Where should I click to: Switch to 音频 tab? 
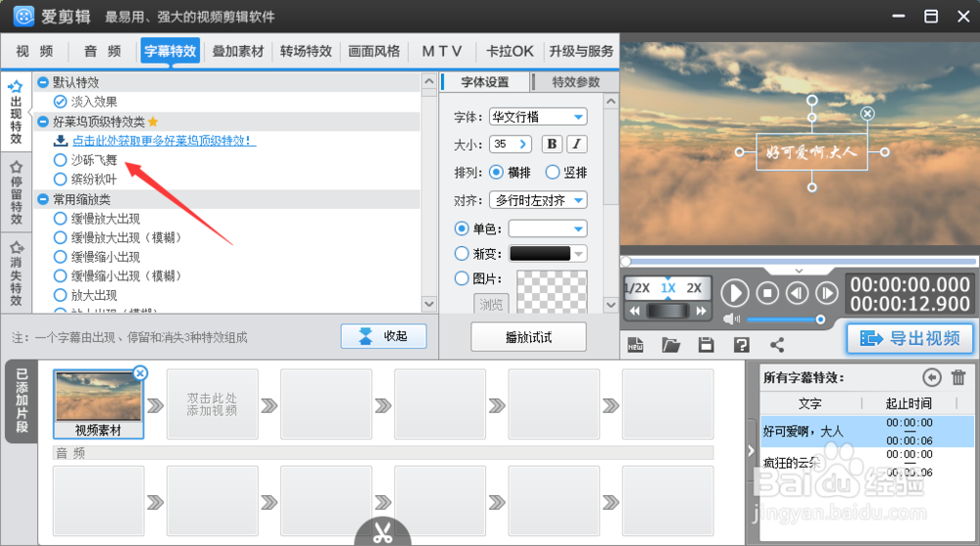[x=102, y=51]
